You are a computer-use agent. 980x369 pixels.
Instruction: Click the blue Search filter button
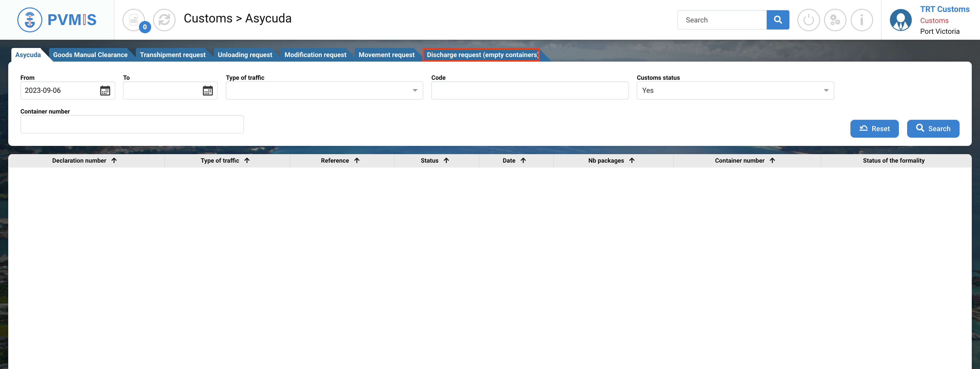932,129
